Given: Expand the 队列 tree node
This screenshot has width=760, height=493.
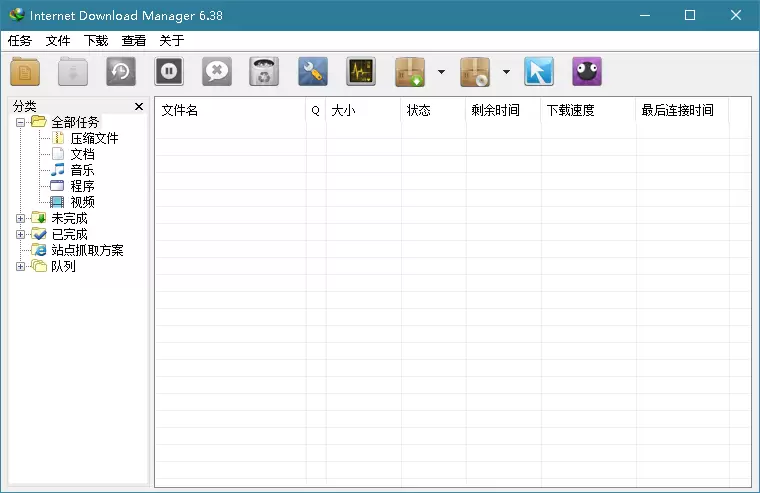Looking at the screenshot, I should (20, 266).
